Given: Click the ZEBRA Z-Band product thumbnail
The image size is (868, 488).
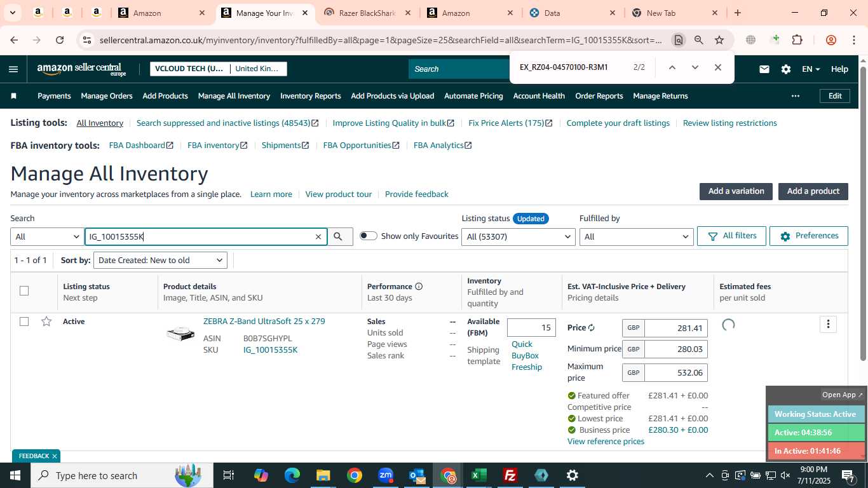Looking at the screenshot, I should tap(180, 333).
